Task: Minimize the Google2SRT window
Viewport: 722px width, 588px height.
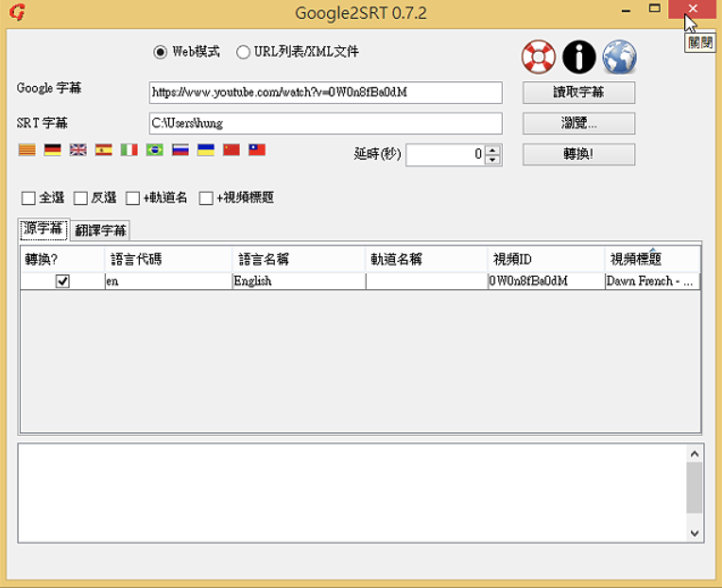Action: click(x=626, y=9)
